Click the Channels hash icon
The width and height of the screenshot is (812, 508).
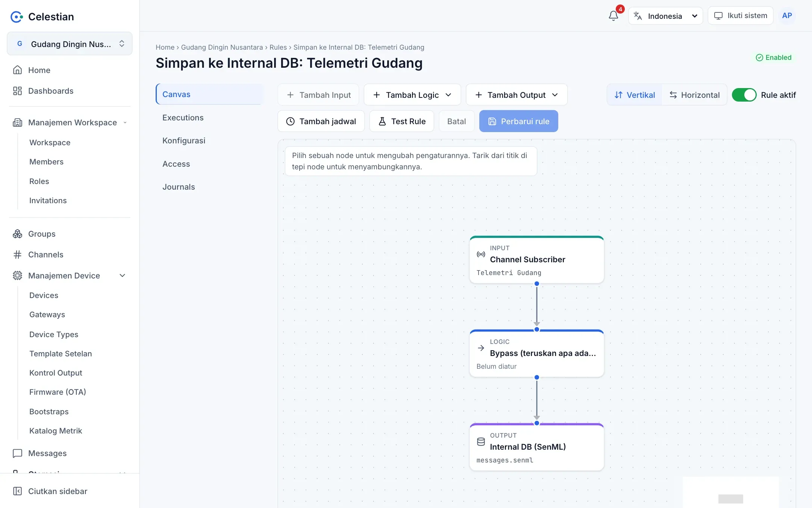[x=17, y=254]
